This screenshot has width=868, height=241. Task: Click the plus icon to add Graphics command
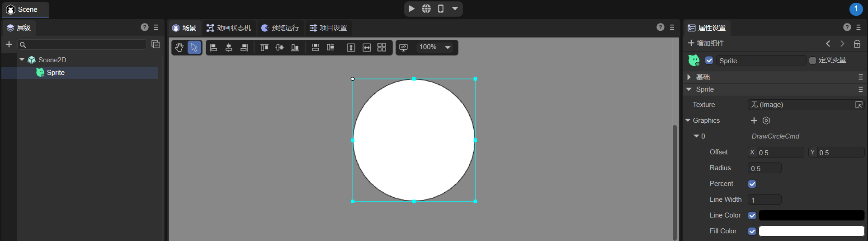(x=754, y=120)
